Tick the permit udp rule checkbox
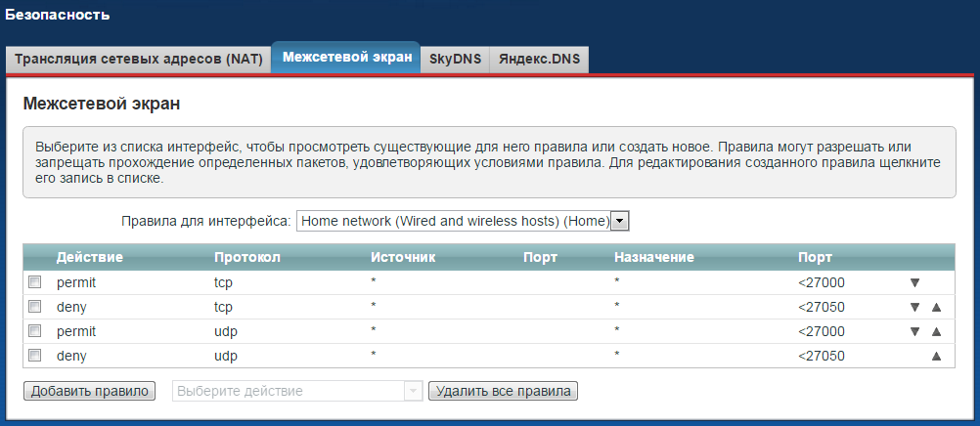This screenshot has height=426, width=980. click(x=35, y=331)
